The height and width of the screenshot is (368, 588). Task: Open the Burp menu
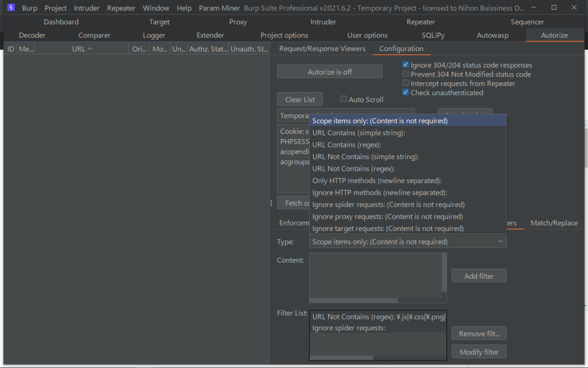[x=29, y=8]
